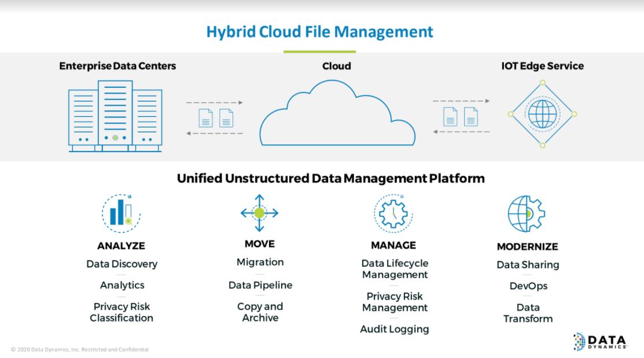Click 'Copy and Archive' text
This screenshot has width=644, height=358.
pos(260,312)
